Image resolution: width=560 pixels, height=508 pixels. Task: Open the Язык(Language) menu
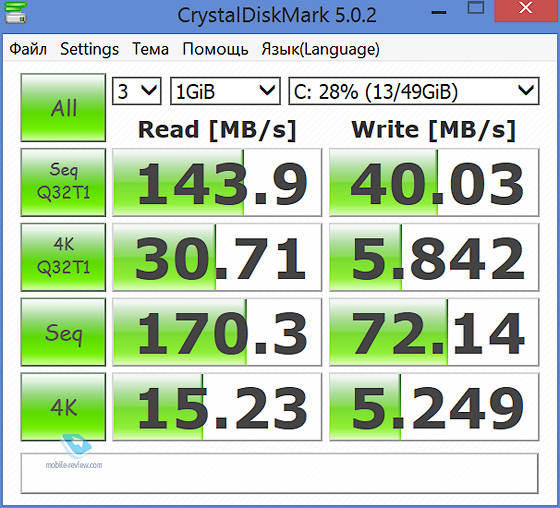point(320,49)
